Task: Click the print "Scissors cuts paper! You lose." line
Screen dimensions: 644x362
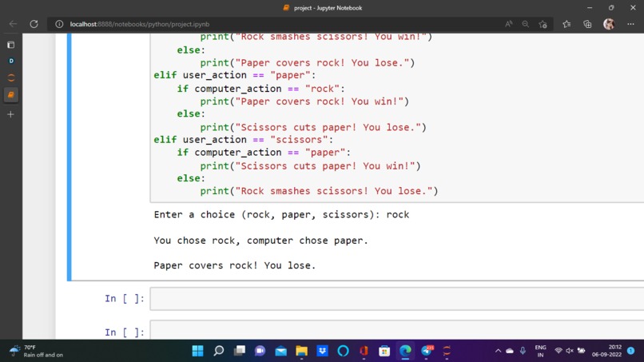Action: click(x=313, y=127)
